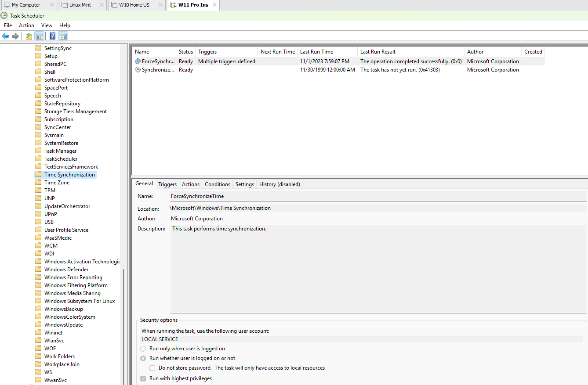The width and height of the screenshot is (588, 385).
Task: Click the TPM folder icon
Action: (38, 191)
